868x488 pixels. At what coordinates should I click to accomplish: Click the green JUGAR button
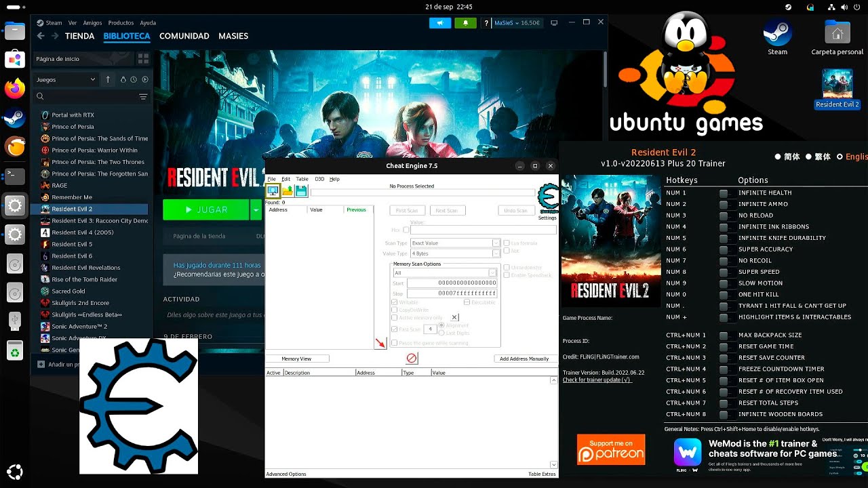pyautogui.click(x=206, y=210)
